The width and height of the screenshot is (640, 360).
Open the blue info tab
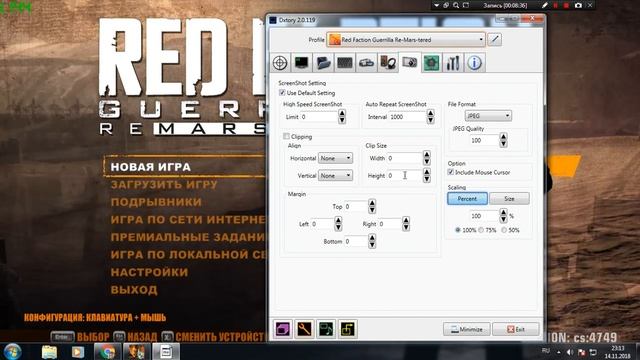474,62
